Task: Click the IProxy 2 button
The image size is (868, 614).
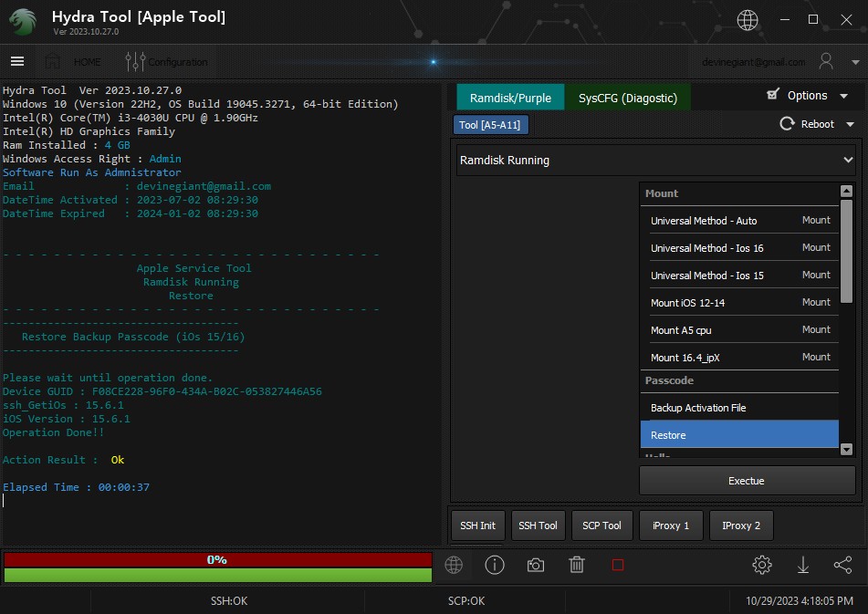Action: point(741,526)
